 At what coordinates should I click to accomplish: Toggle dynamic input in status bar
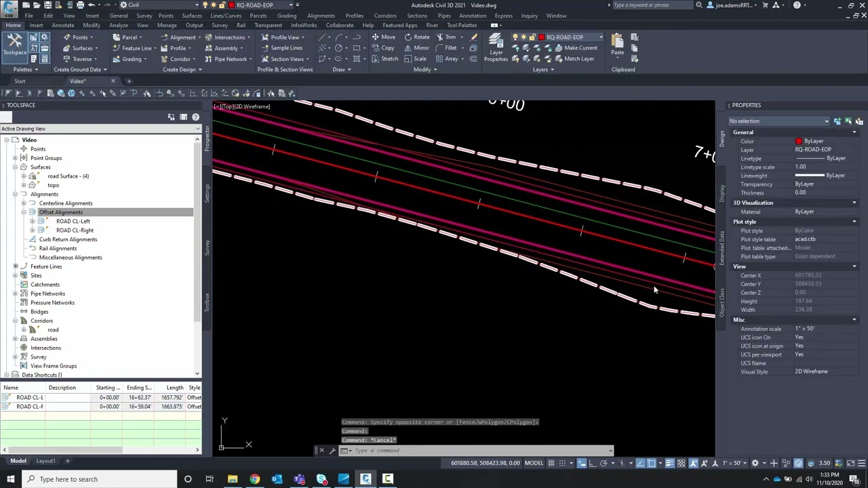click(x=581, y=463)
